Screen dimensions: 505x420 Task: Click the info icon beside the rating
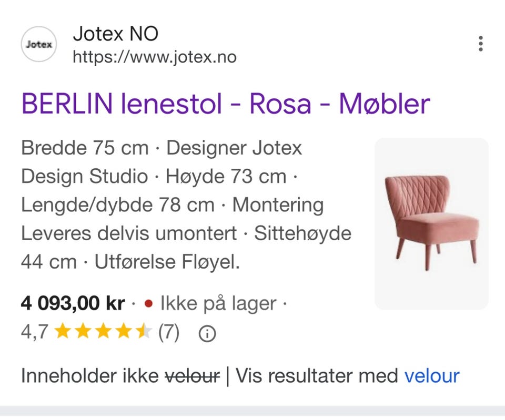click(x=207, y=333)
